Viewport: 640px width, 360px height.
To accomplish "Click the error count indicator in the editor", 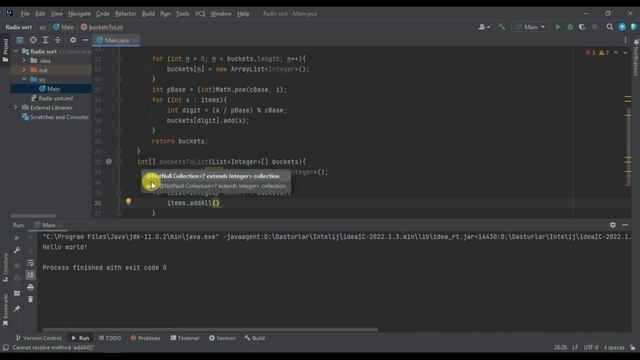I will tap(590, 53).
